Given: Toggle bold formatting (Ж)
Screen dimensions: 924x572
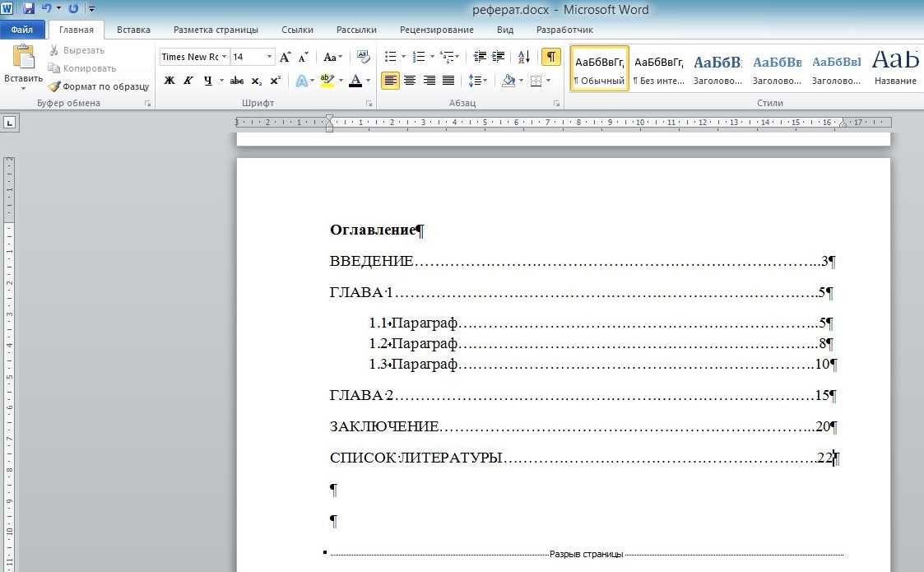Looking at the screenshot, I should [x=169, y=81].
